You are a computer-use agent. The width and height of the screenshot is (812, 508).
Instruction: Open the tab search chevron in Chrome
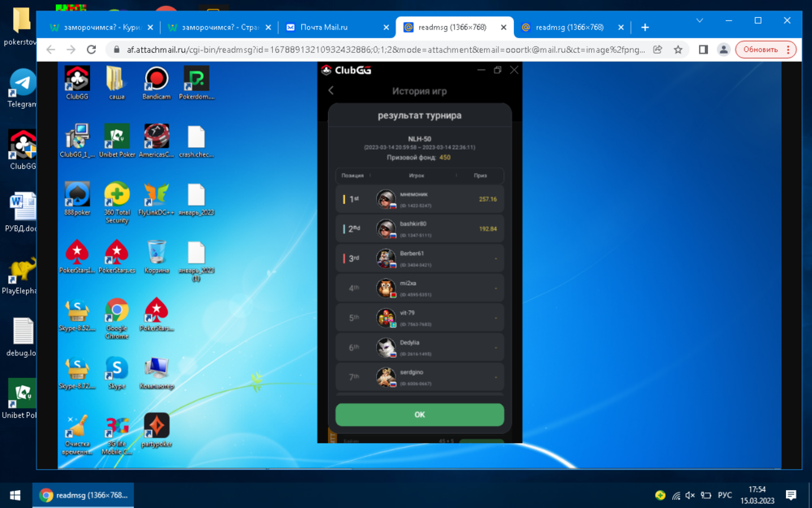coord(700,20)
